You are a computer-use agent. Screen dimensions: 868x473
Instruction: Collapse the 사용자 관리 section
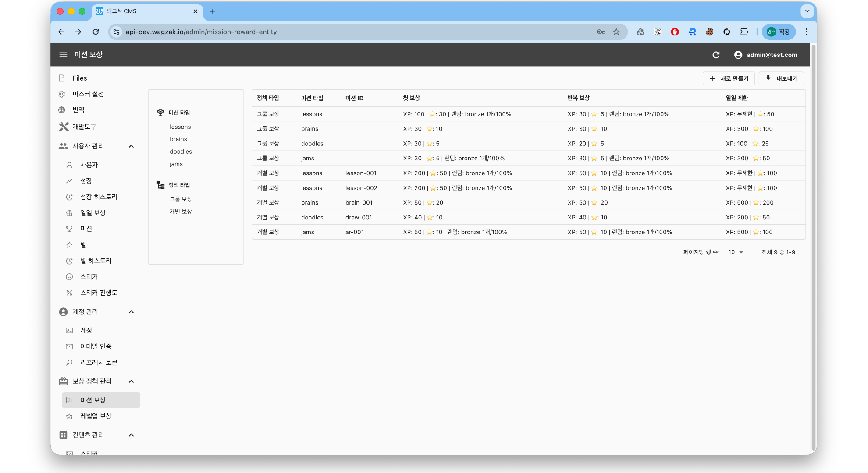(x=131, y=146)
